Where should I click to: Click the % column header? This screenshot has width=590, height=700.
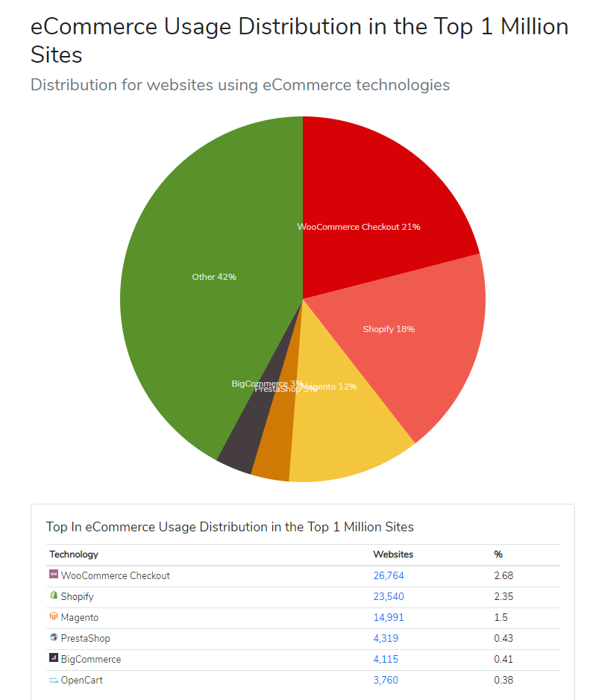(498, 554)
